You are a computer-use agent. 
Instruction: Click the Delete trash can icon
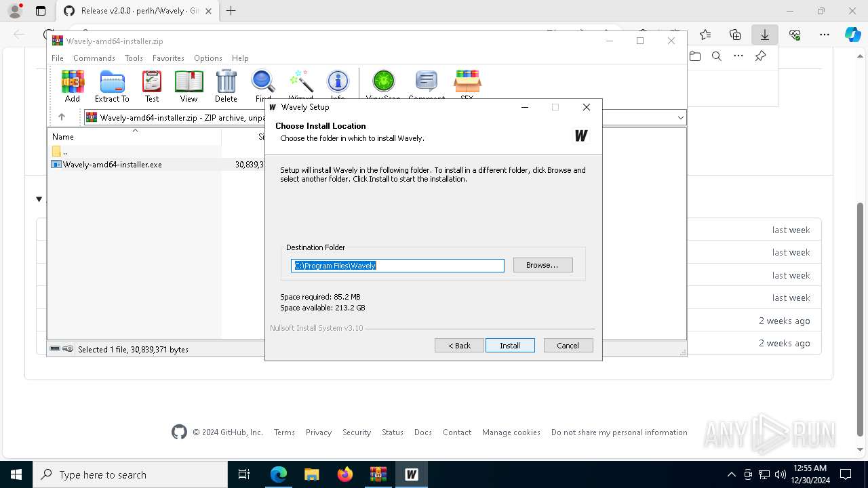click(x=226, y=86)
